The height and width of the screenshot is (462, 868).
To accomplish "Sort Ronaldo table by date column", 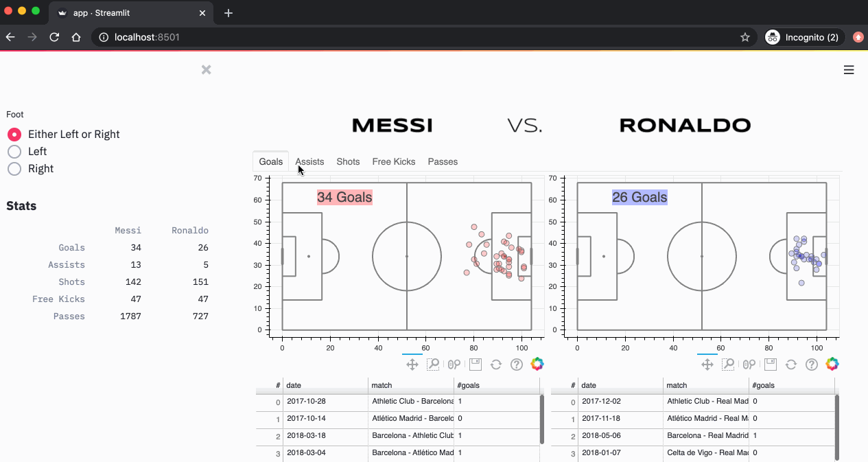I will click(x=620, y=385).
